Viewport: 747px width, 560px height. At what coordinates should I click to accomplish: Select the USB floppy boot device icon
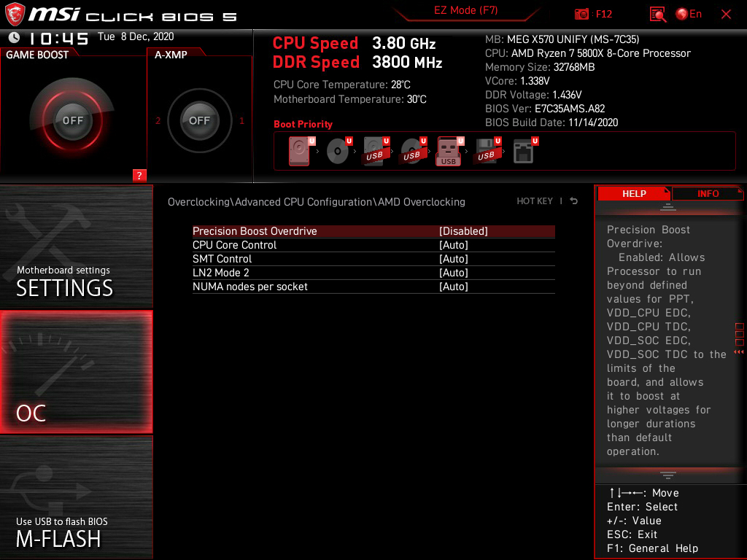click(x=487, y=151)
